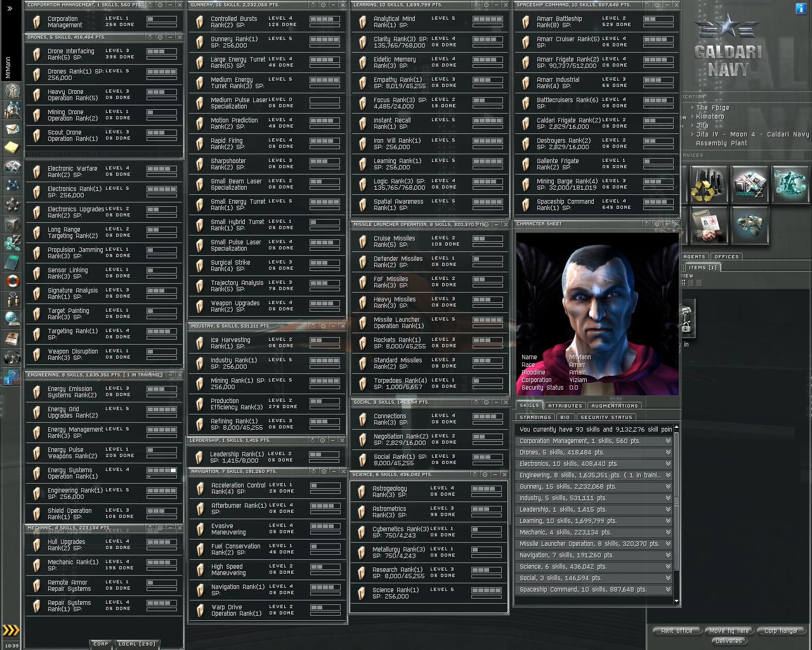Open the character sheet Neocom icon
Image resolution: width=812 pixels, height=650 pixels.
point(12,91)
